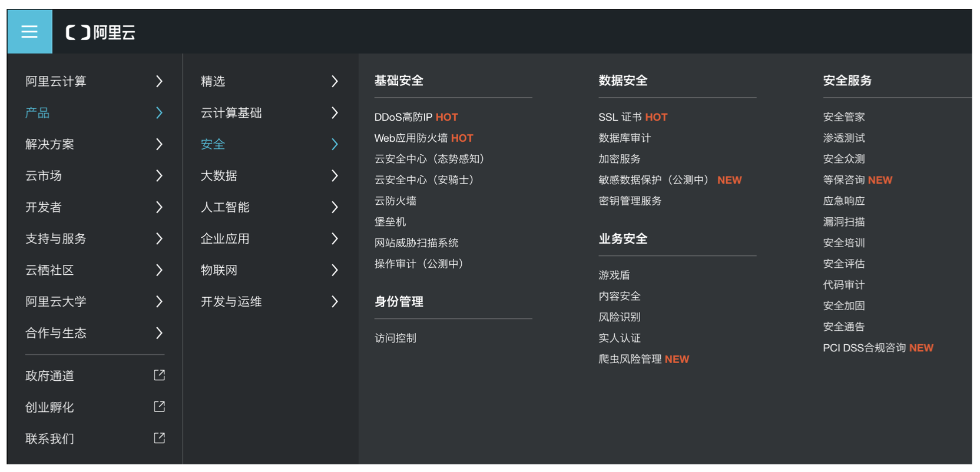
Task: Open the 密钥管理服务 link
Action: pos(630,201)
